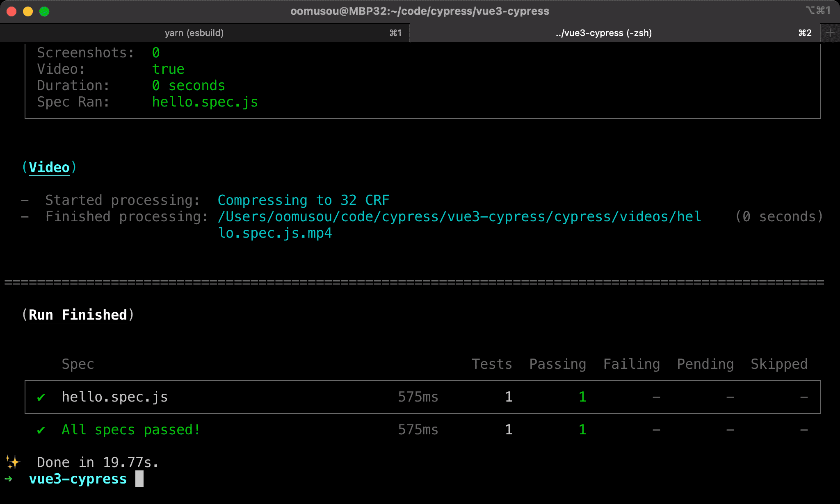
Task: Click the video file path /Users/oomusou/code/cypress
Action: 459,216
